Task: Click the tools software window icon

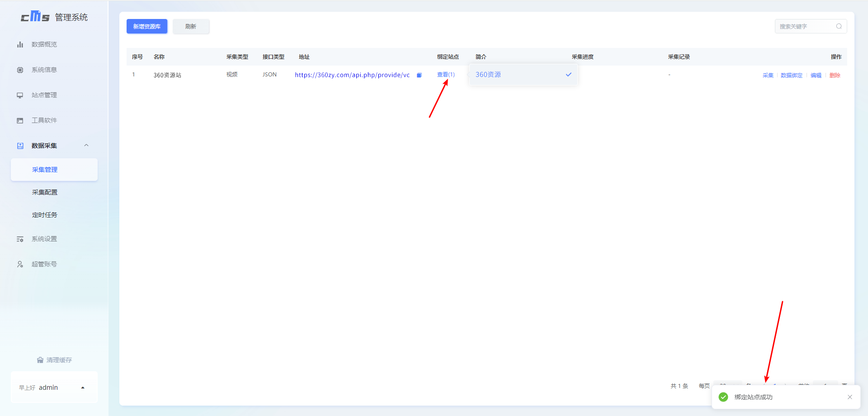Action: (x=20, y=120)
